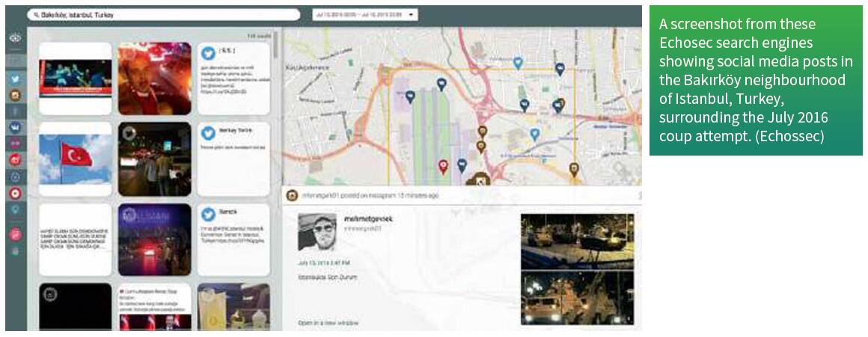Click the pink round icon in the sidebar

[x=16, y=234]
